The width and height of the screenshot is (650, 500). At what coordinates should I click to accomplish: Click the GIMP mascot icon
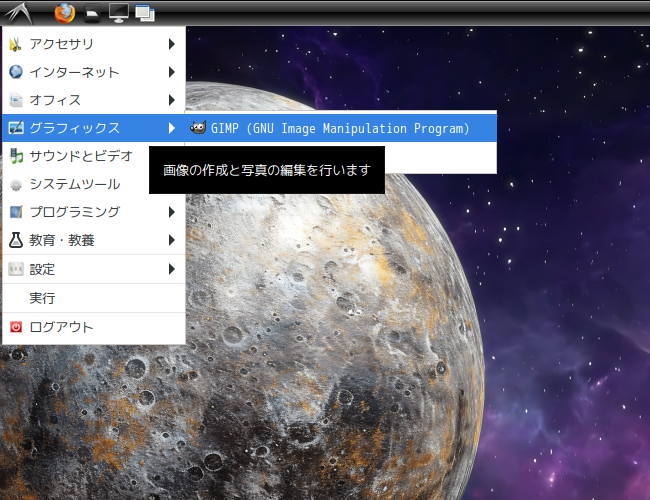pyautogui.click(x=198, y=128)
